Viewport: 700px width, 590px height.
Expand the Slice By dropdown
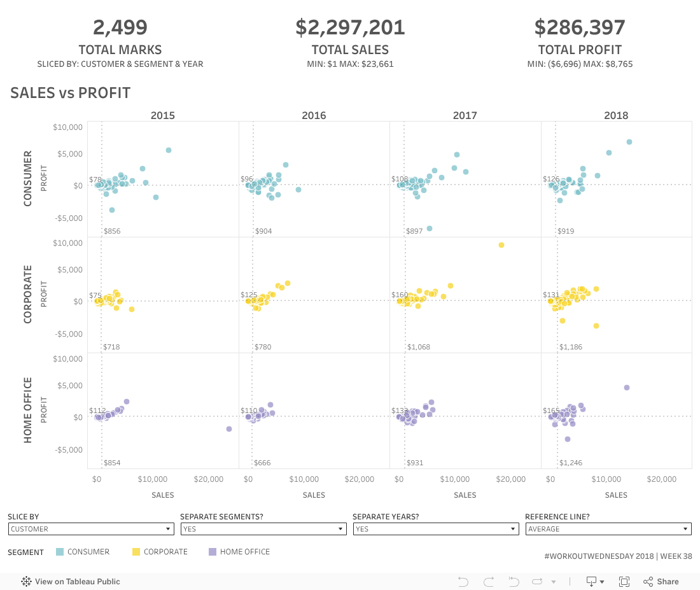(91, 529)
